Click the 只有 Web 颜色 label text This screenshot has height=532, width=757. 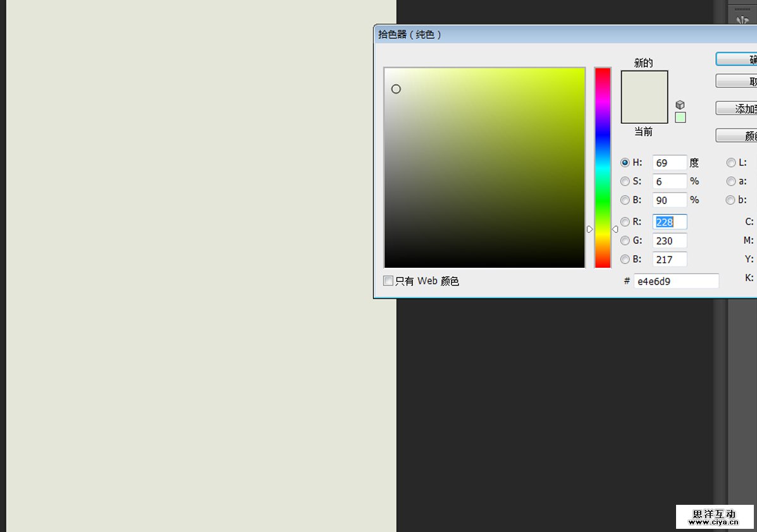click(427, 281)
